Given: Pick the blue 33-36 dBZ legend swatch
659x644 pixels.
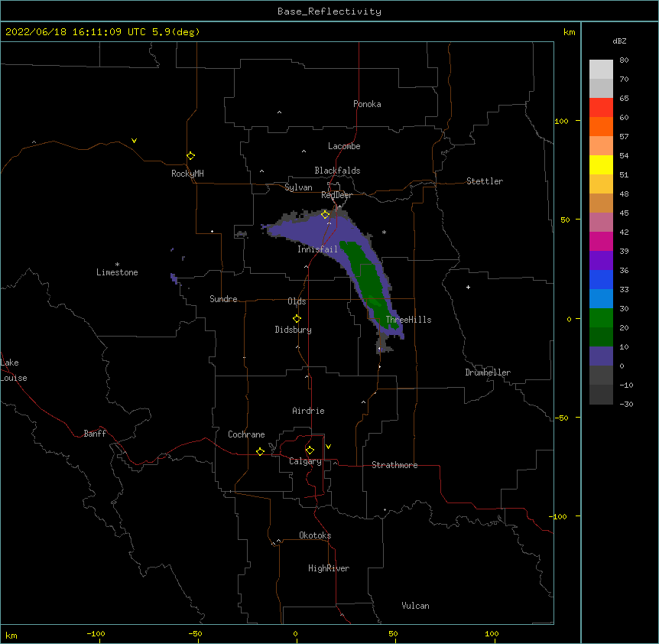Looking at the screenshot, I should pyautogui.click(x=601, y=279).
